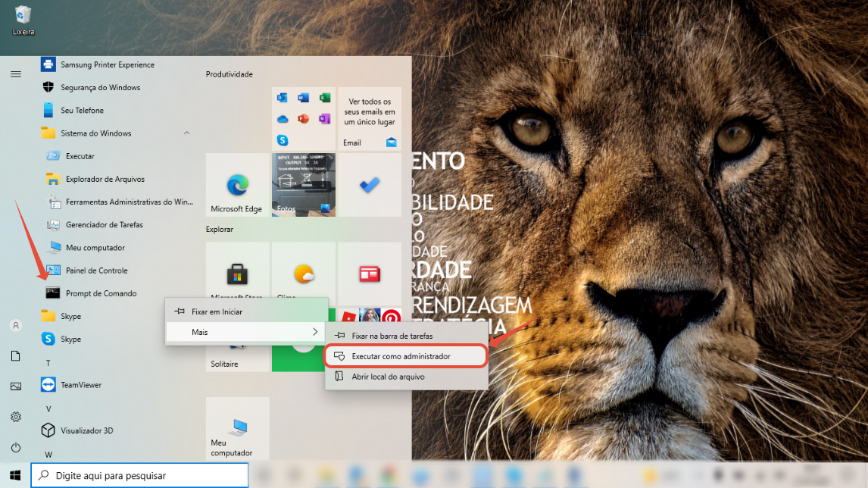The height and width of the screenshot is (488, 868).
Task: Click the letter T section header
Action: click(x=48, y=363)
